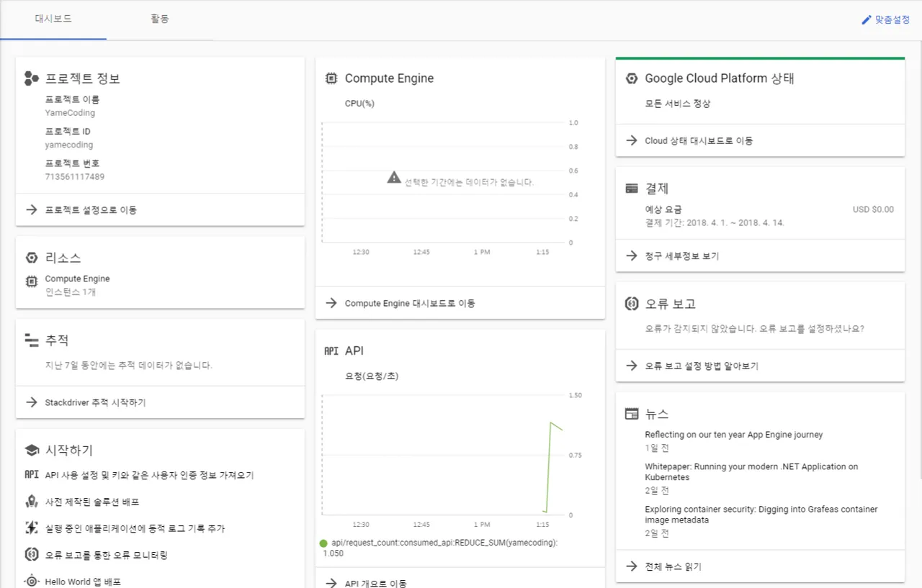Click Compute Engine chip icon in 리소스 card

coord(32,281)
